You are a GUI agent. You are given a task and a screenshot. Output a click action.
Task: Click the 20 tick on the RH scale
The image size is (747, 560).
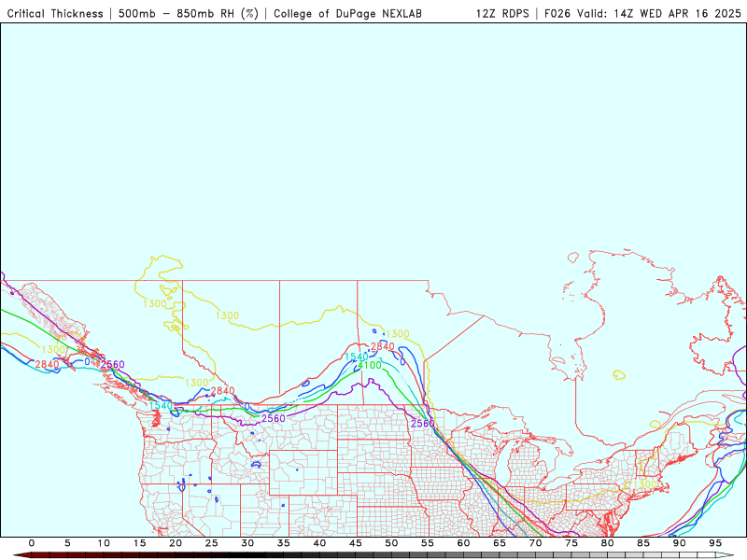click(x=176, y=543)
